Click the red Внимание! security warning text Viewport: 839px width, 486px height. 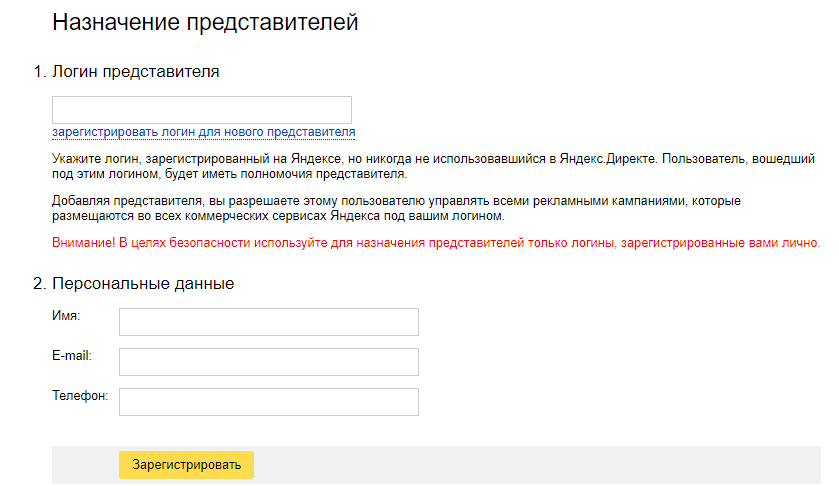[435, 243]
